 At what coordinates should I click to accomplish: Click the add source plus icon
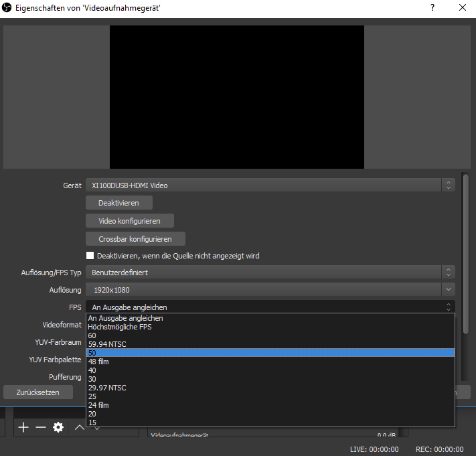(23, 427)
